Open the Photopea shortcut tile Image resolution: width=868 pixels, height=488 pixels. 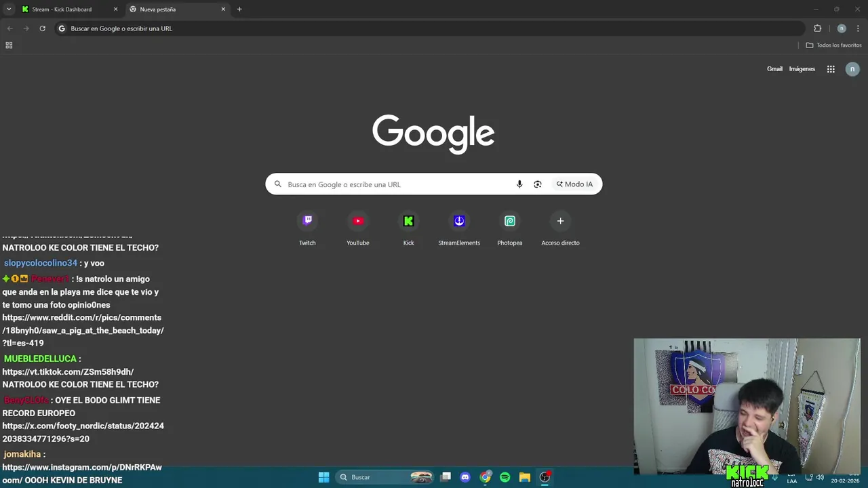click(510, 229)
